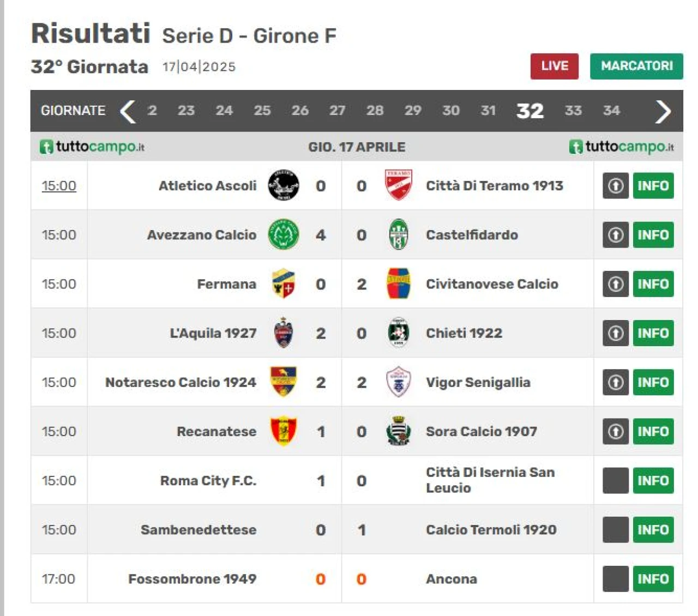Open the Avezzano Calcio green logo

tap(284, 234)
